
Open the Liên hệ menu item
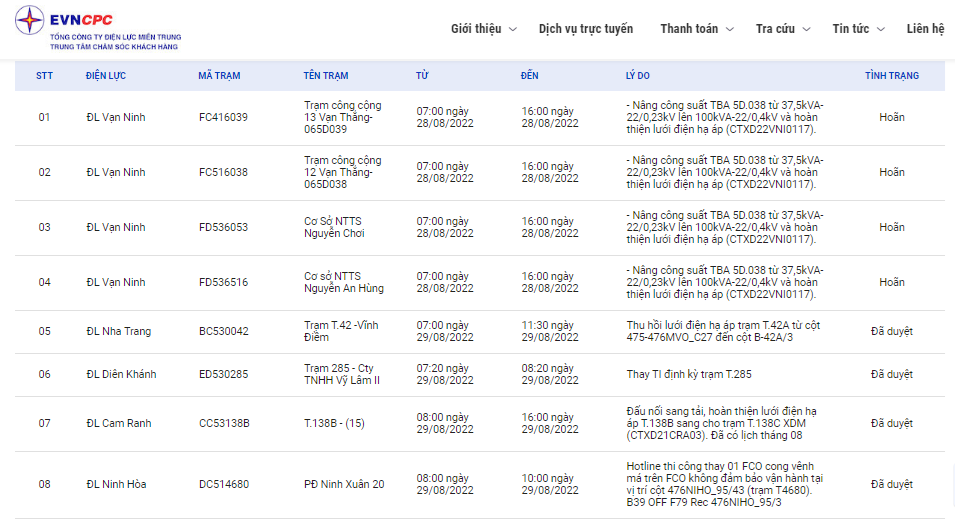(x=925, y=29)
